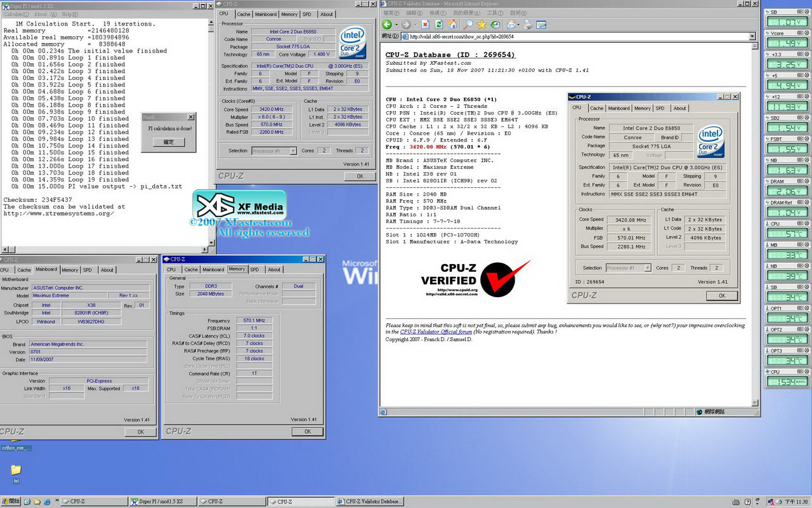This screenshot has width=812, height=508.
Task: Expand IE address bar dropdown
Action: (x=752, y=36)
